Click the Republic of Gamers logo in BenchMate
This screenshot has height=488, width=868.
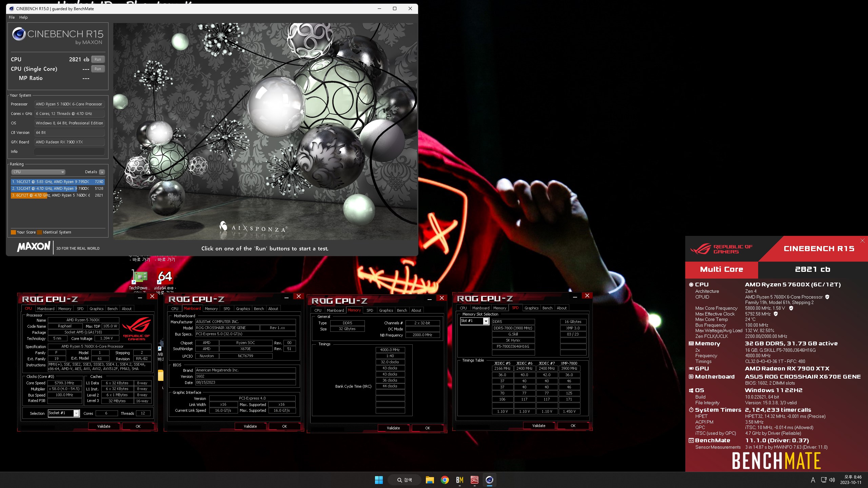click(x=722, y=249)
